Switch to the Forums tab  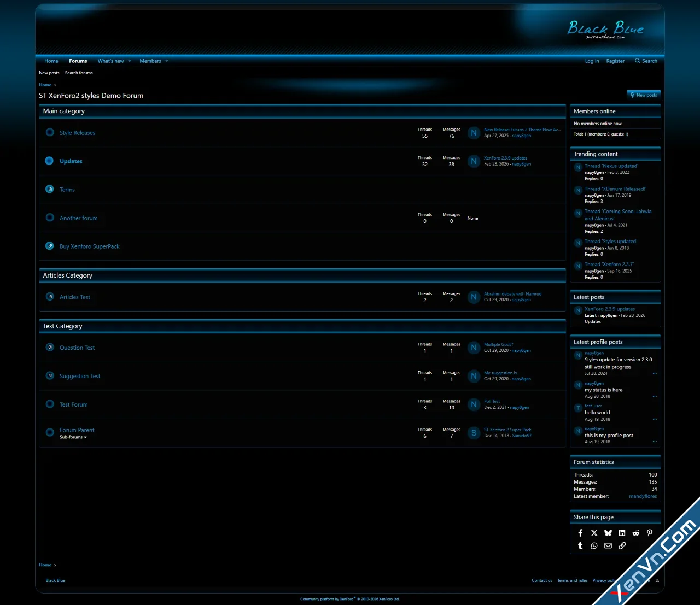[x=78, y=61]
